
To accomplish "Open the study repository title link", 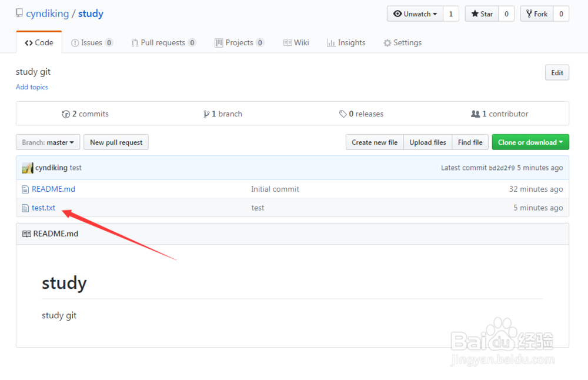I will click(91, 14).
